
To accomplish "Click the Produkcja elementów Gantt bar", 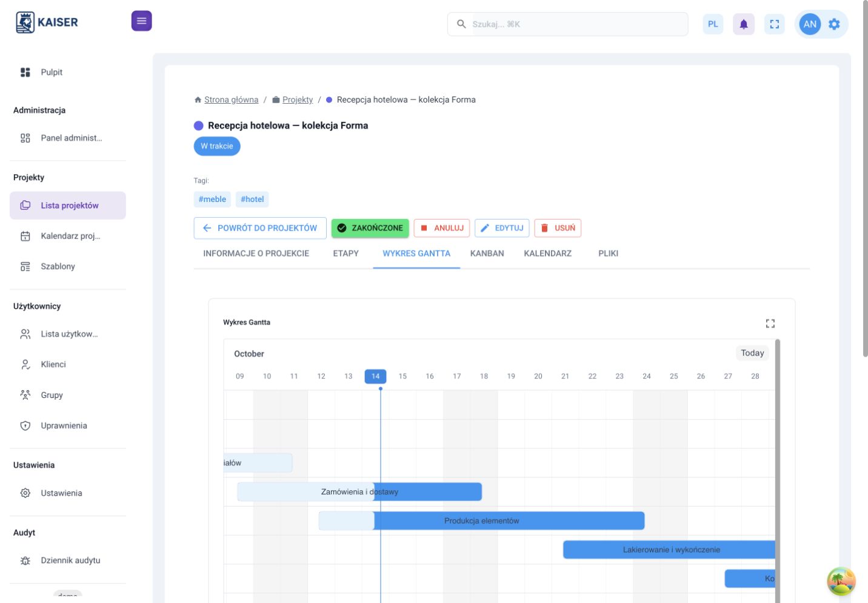I will 482,520.
